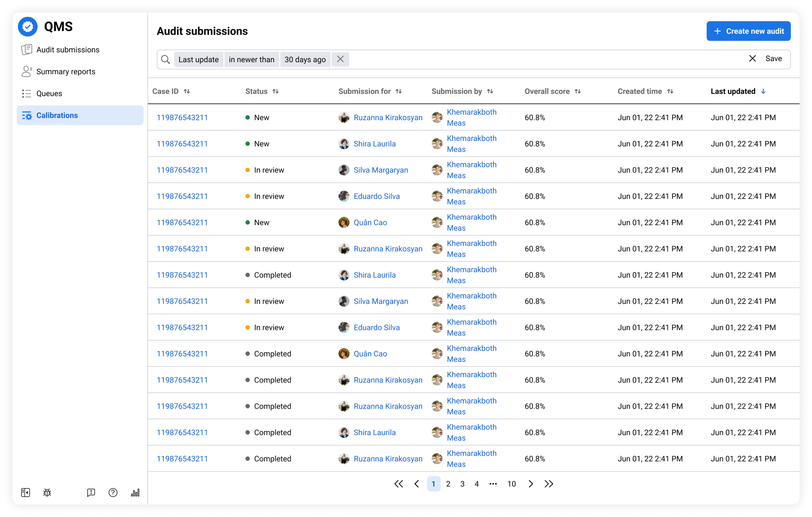Click the feedback speech bubble icon

[91, 493]
